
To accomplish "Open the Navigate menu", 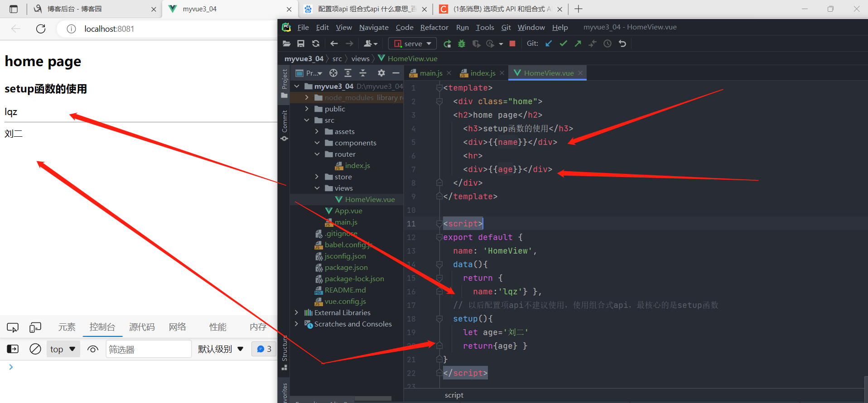I will pos(374,27).
